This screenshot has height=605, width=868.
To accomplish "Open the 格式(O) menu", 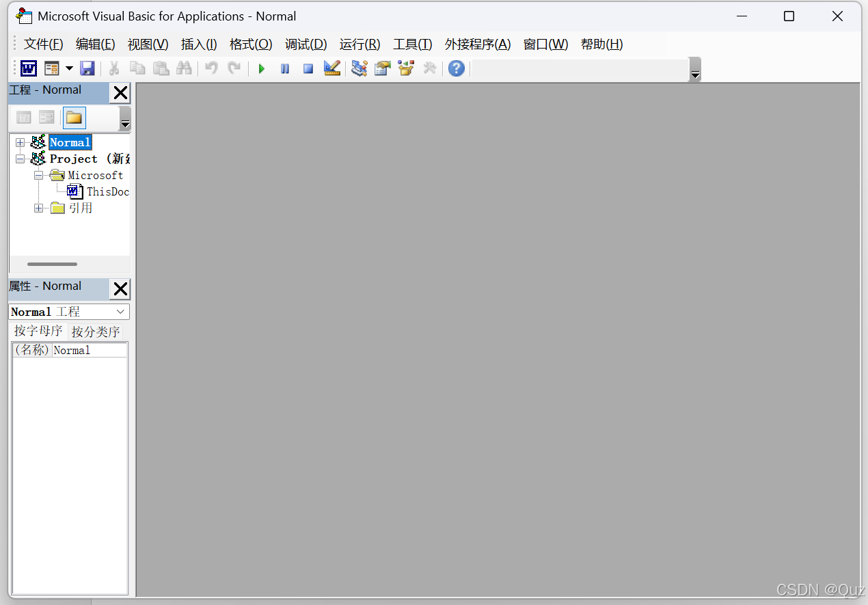I will click(x=251, y=44).
